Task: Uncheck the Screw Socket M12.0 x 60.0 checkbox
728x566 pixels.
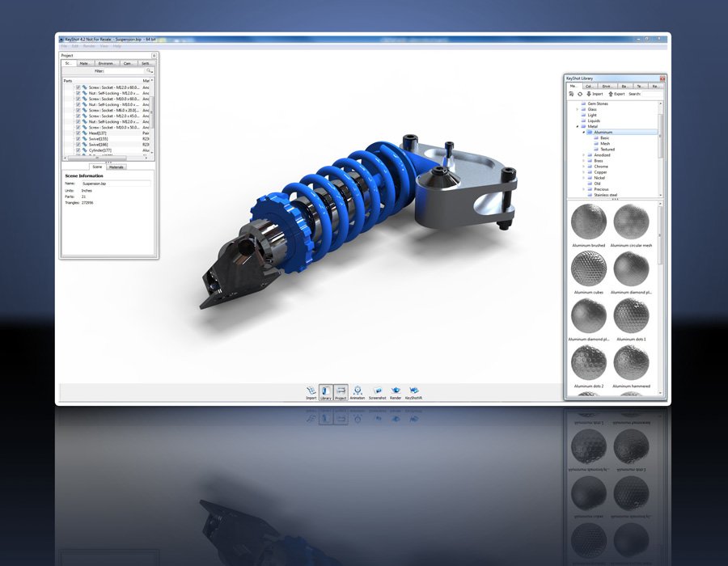Action: pyautogui.click(x=78, y=87)
